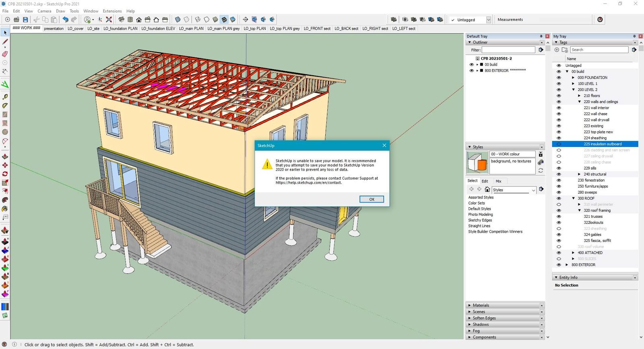Toggle visibility of 221 wall interior
644x349 pixels.
[x=559, y=108]
